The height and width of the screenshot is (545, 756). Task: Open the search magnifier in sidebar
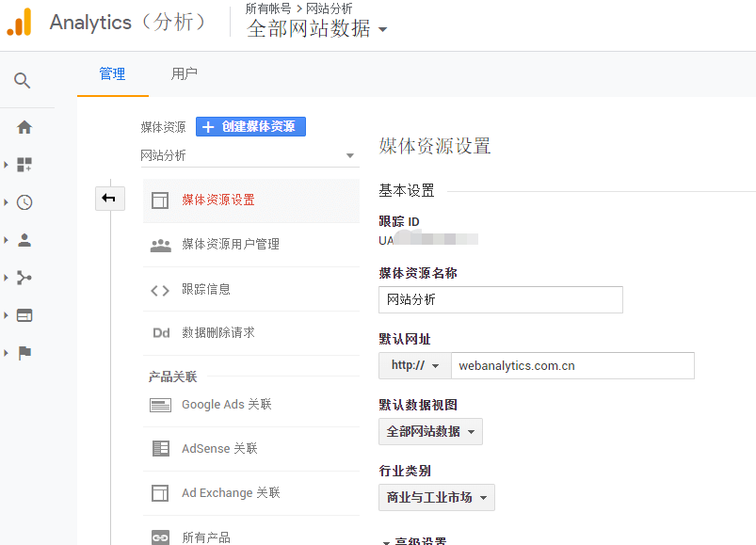point(23,80)
